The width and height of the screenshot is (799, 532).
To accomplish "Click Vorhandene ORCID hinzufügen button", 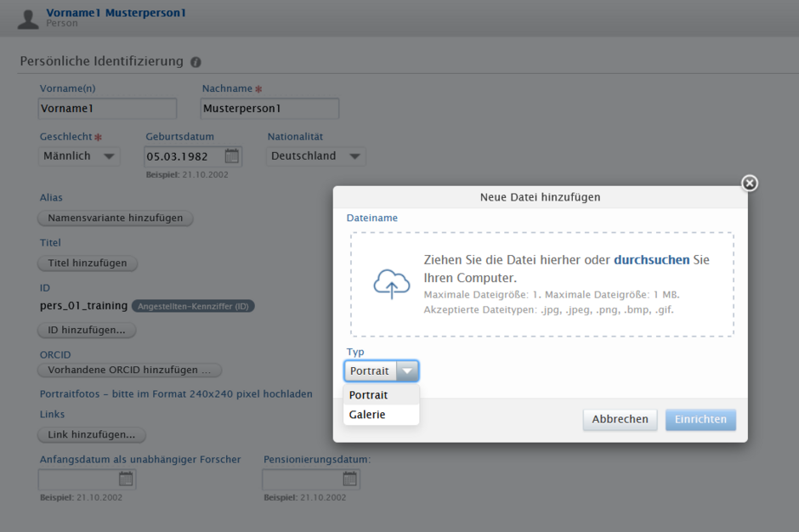I will (x=129, y=370).
